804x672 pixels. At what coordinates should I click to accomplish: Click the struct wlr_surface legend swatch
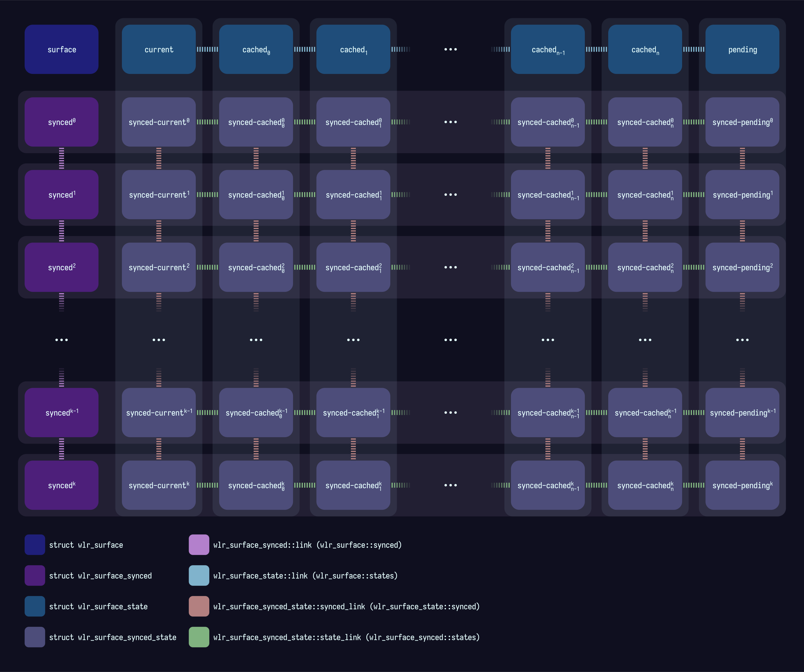click(35, 545)
